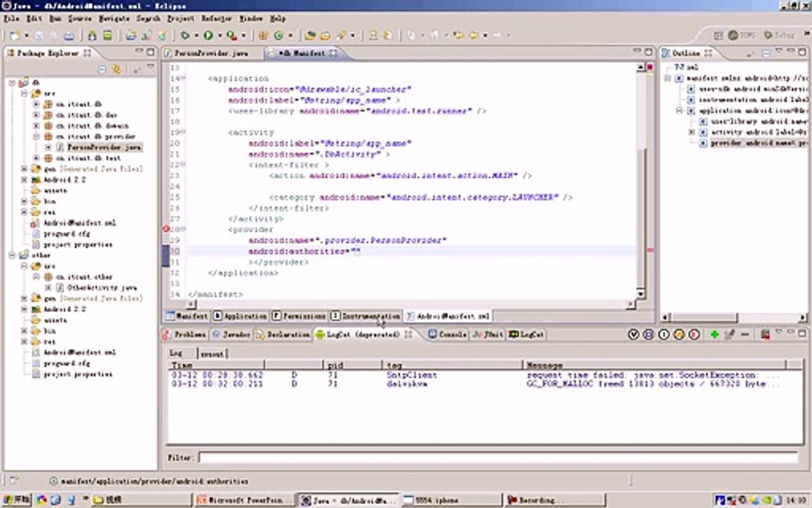Click the error marker on line 28
812x508 pixels.
point(166,229)
